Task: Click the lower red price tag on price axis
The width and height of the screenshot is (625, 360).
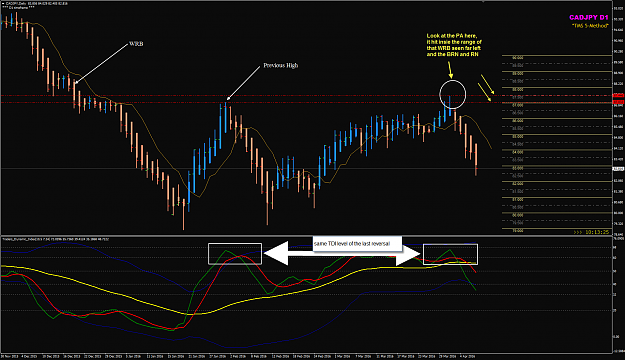Action: (x=618, y=102)
